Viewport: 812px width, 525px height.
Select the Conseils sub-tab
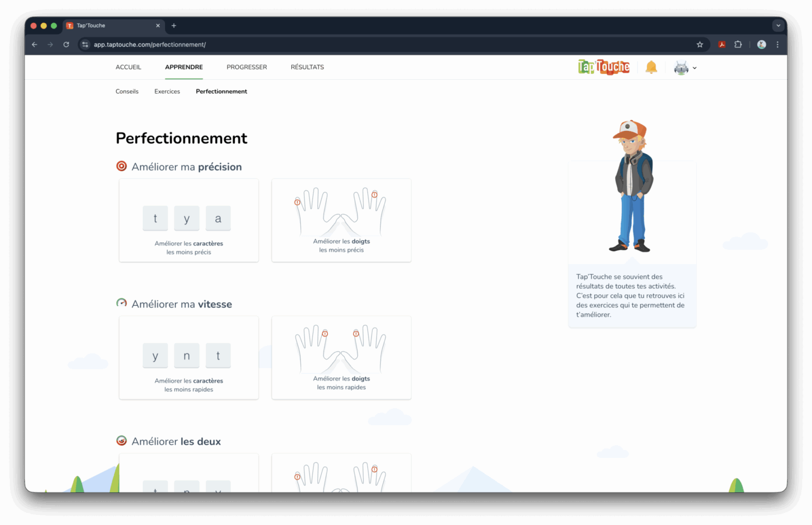tap(127, 91)
